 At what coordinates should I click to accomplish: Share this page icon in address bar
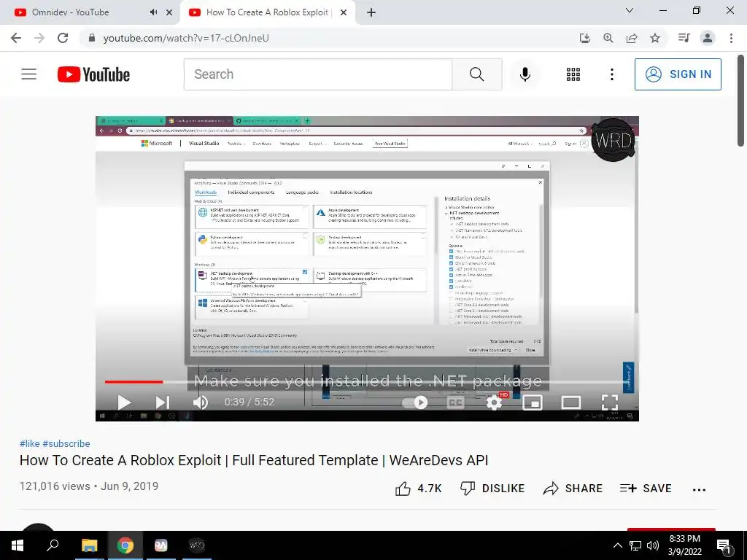tap(632, 38)
